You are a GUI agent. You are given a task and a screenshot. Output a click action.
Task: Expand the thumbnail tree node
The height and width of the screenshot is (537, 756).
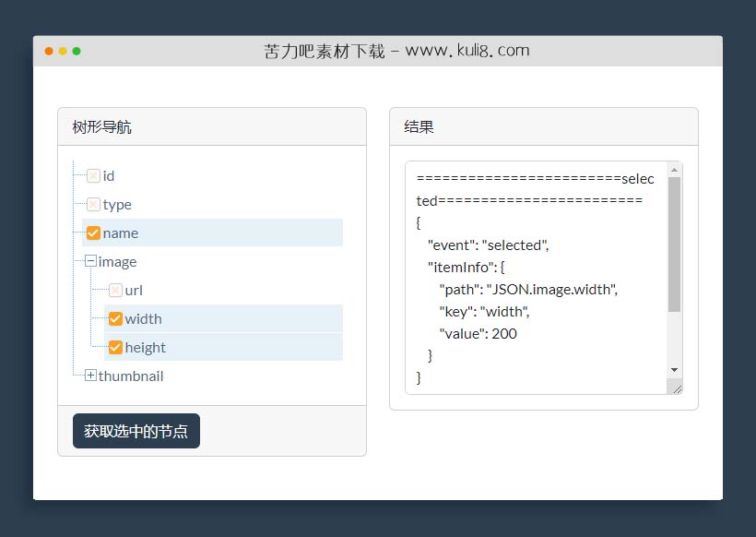click(90, 376)
